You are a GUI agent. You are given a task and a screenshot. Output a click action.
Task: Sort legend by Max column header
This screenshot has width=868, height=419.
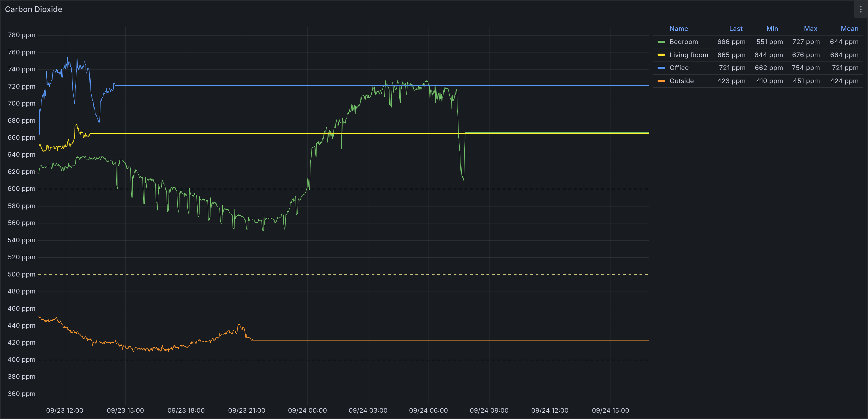810,29
